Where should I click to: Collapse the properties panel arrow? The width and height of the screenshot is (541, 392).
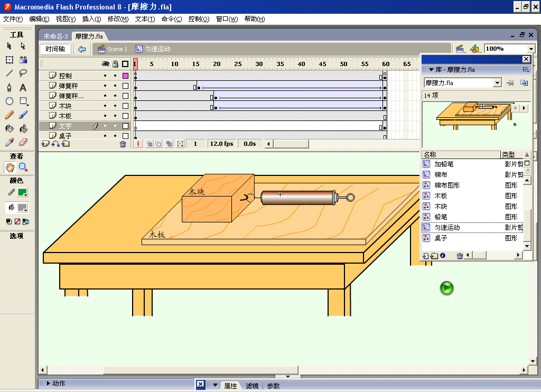216,385
